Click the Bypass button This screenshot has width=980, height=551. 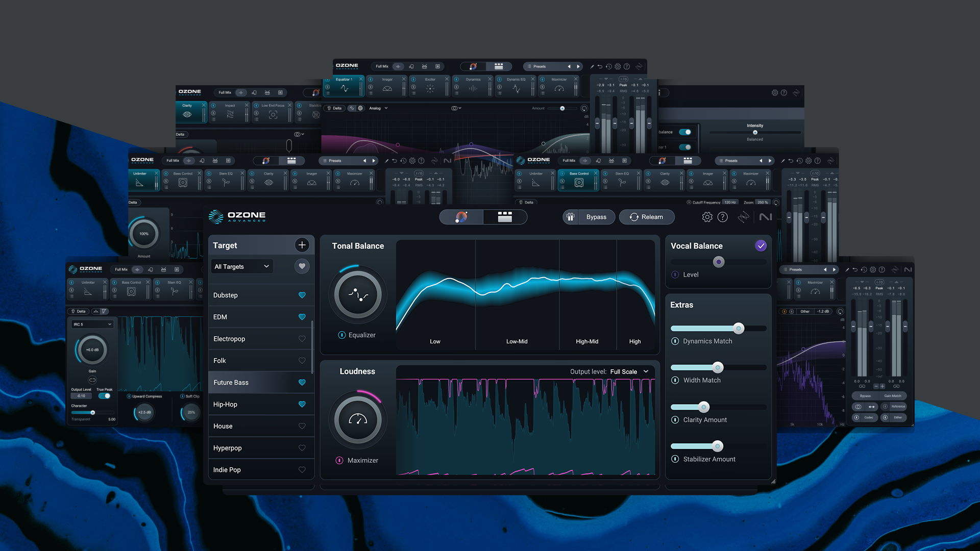[x=596, y=217]
